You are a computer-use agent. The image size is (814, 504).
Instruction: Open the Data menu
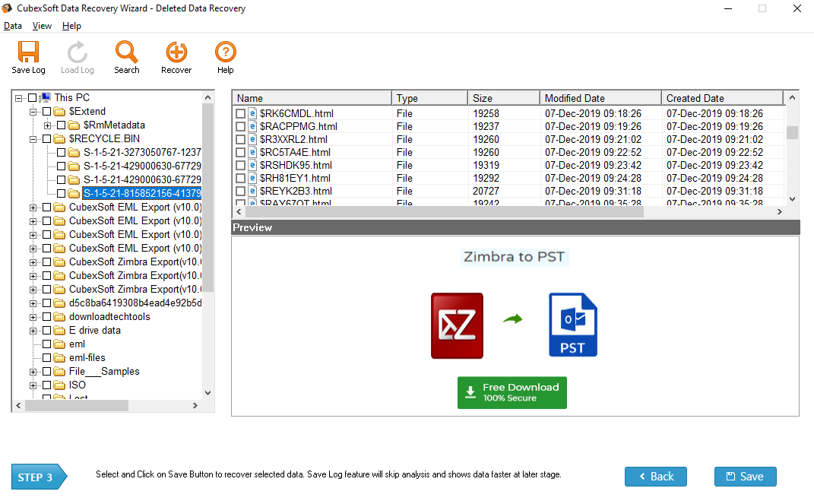point(12,26)
